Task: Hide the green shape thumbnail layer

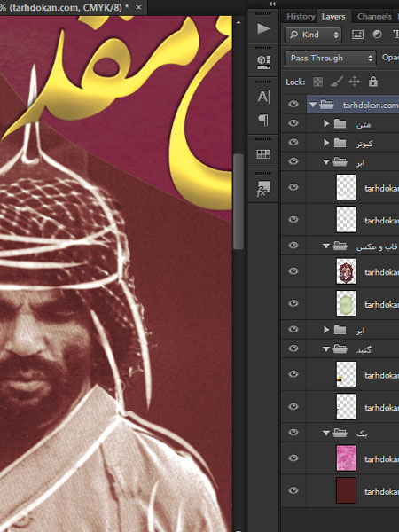Action: pos(293,303)
